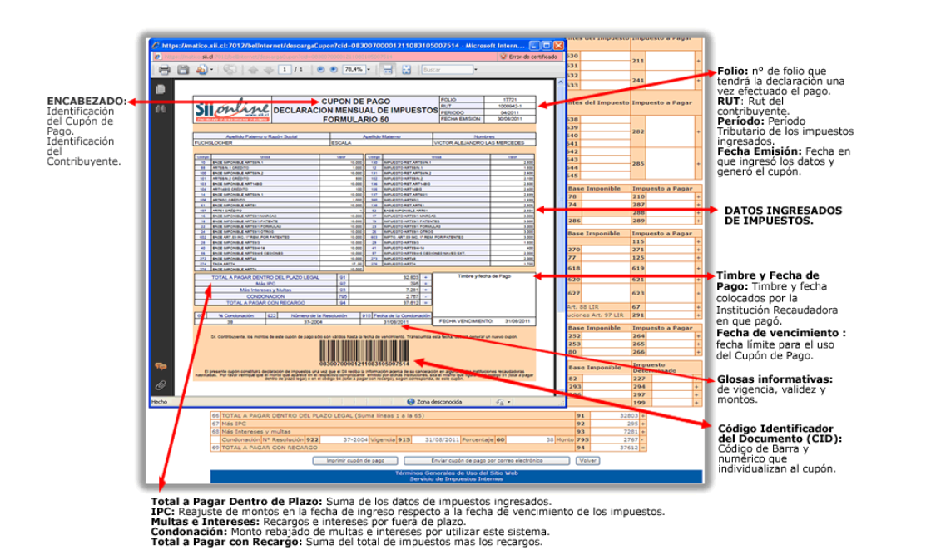Screen dimensions: 926x560
Task: Go to next page with down arrow
Action: click(269, 70)
